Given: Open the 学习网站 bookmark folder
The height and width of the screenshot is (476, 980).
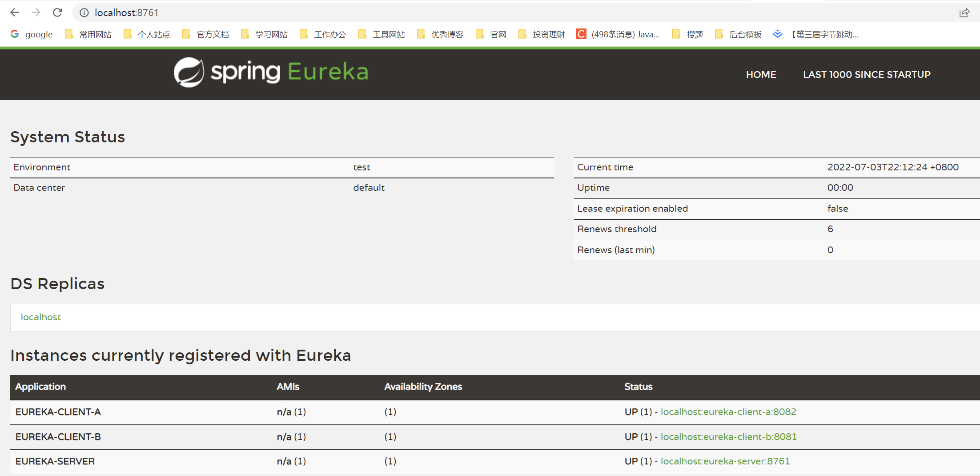Looking at the screenshot, I should 264,34.
